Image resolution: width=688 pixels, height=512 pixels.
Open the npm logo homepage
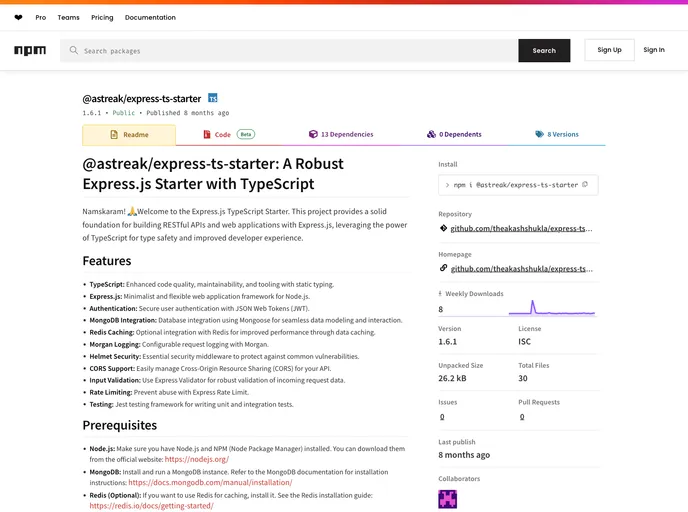[x=30, y=50]
